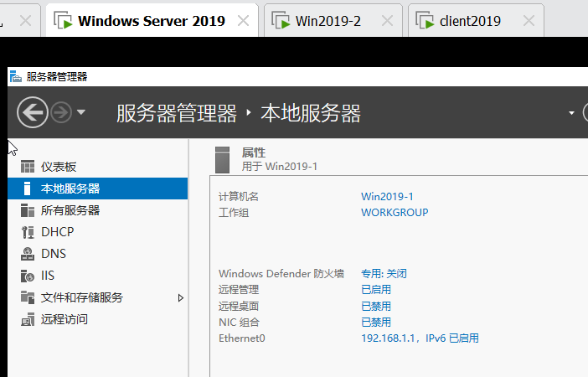Click the 文件和存储服务 icon

pos(28,297)
